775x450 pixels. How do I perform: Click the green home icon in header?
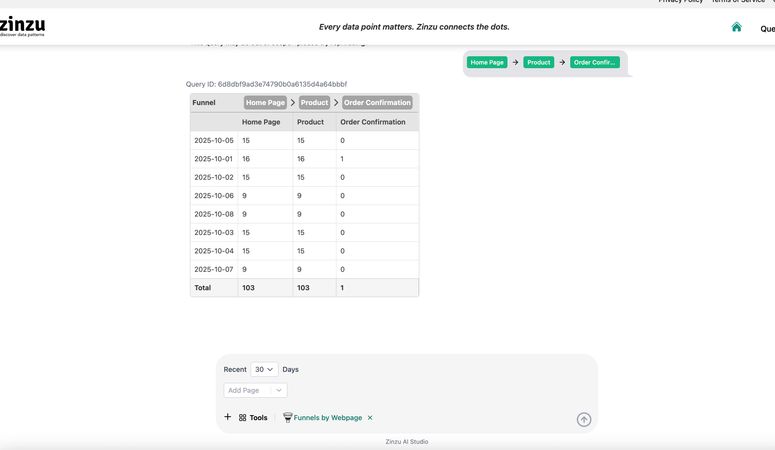pos(737,27)
